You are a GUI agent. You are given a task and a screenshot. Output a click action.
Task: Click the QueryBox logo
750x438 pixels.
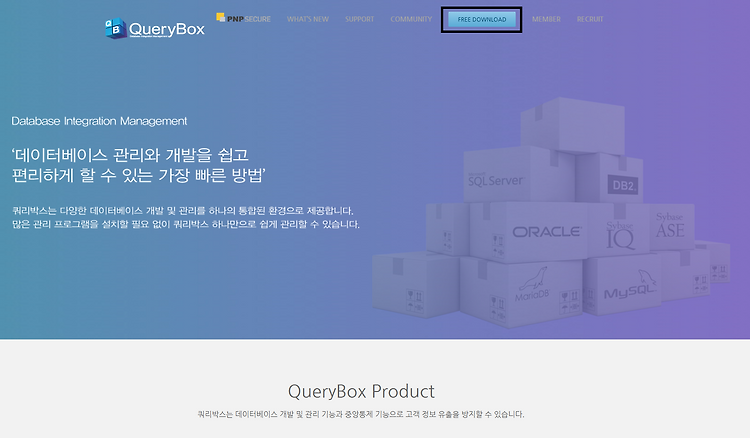[155, 29]
